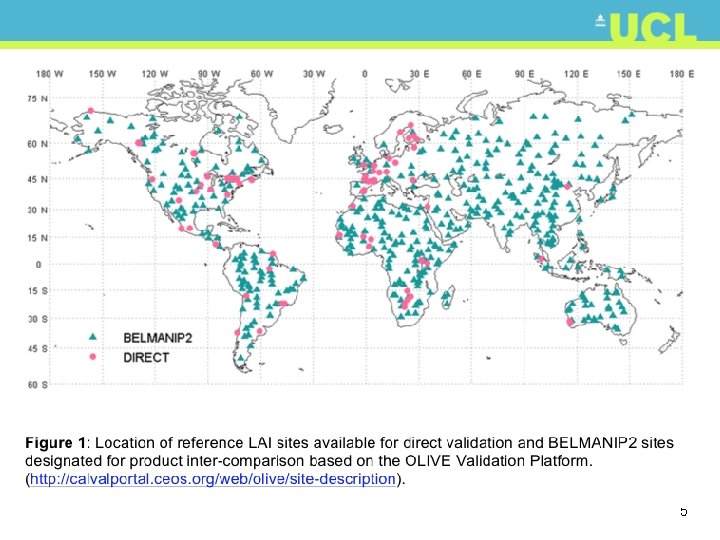Select the pink DIRECT site in southwest Australia
Viewport: 720px width, 540px height.
pos(570,322)
